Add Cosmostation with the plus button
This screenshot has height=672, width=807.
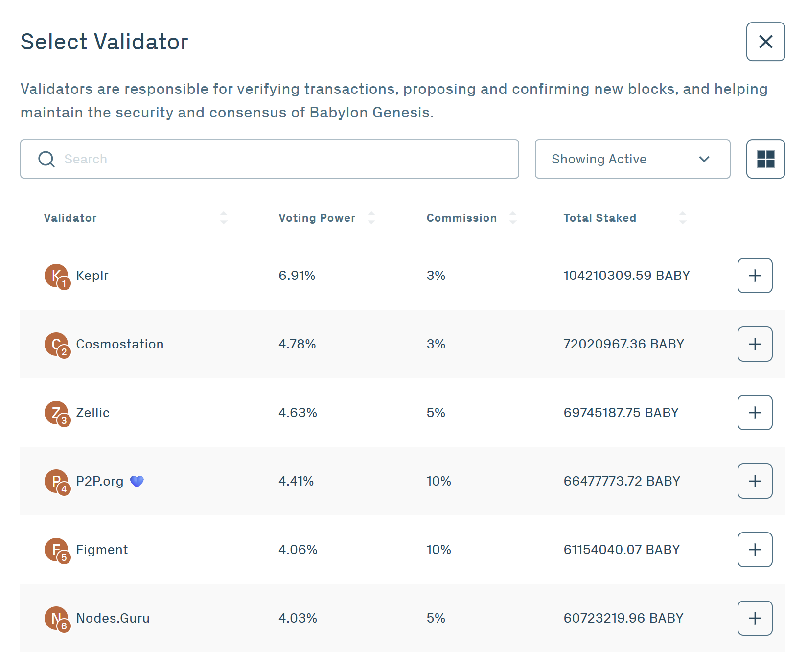754,344
